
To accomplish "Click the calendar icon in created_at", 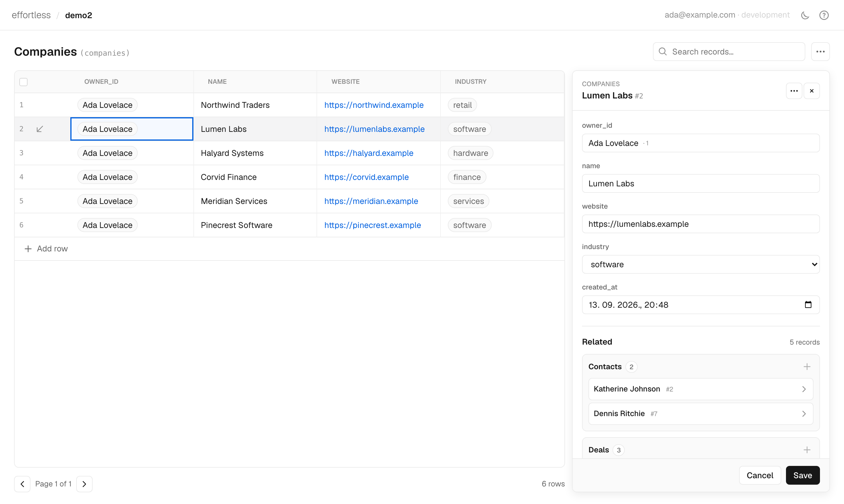I will (x=808, y=305).
